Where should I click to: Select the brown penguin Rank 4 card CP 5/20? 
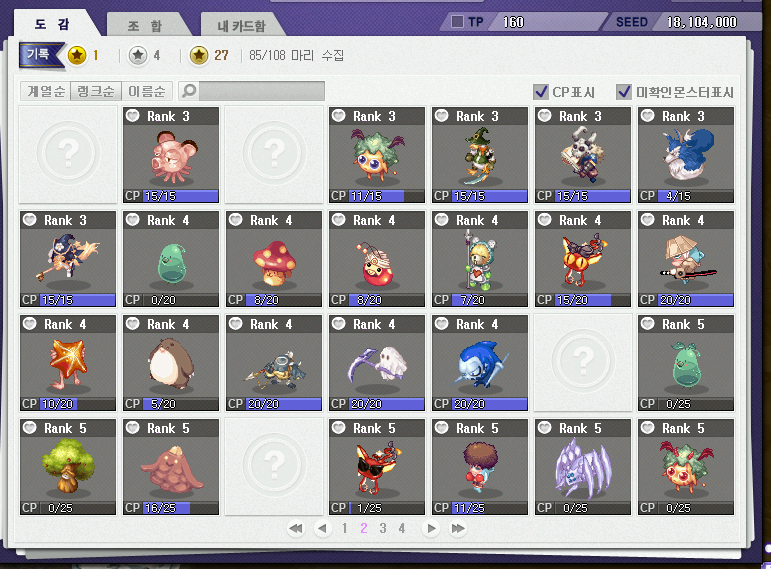171,363
